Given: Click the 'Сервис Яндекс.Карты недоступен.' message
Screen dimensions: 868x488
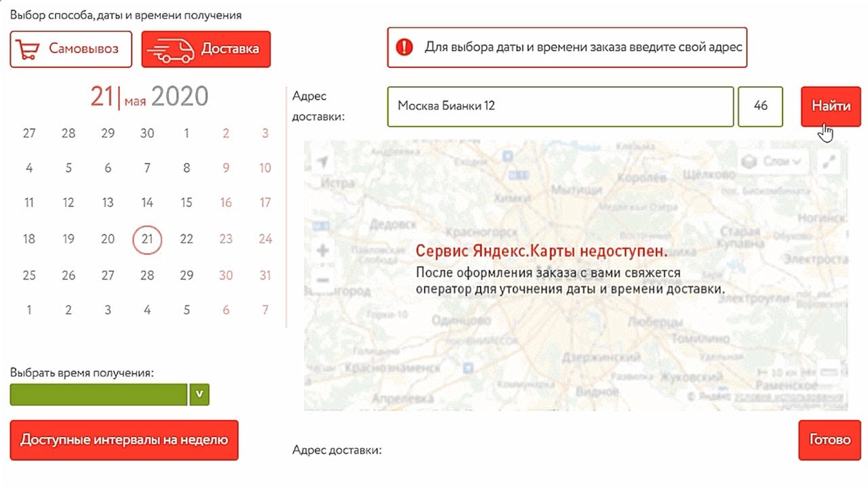Looking at the screenshot, I should pyautogui.click(x=542, y=251).
